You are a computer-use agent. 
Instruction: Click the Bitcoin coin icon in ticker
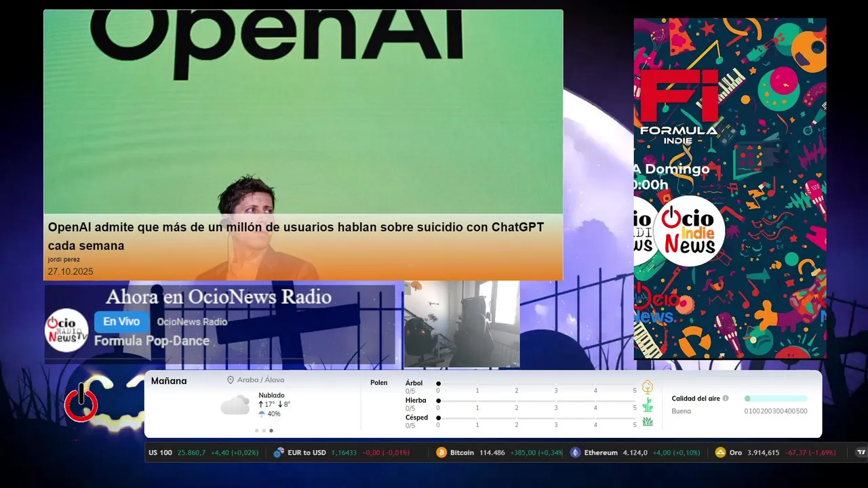point(441,453)
